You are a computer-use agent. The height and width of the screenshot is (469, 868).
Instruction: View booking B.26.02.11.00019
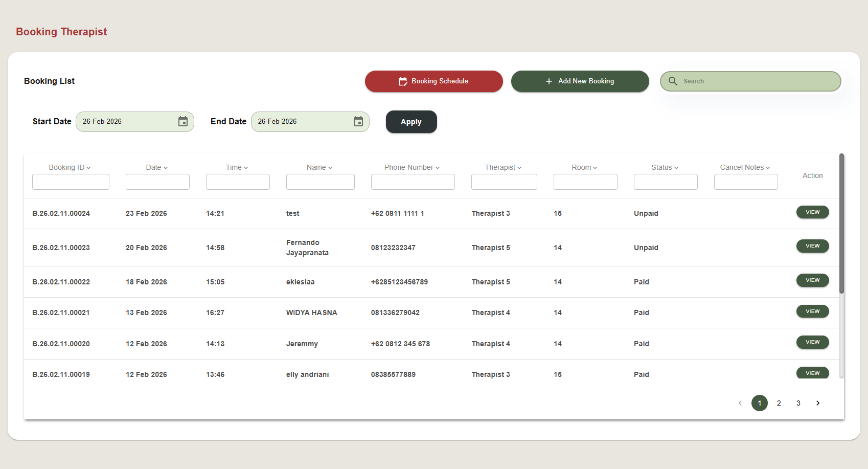coord(813,373)
